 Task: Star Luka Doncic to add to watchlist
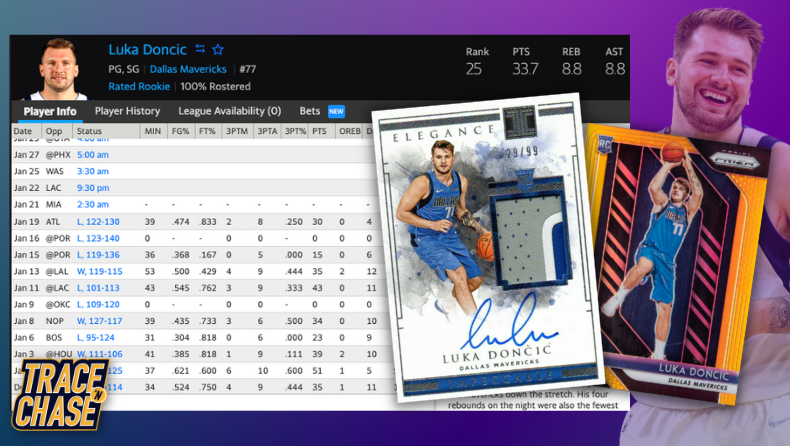tap(218, 49)
